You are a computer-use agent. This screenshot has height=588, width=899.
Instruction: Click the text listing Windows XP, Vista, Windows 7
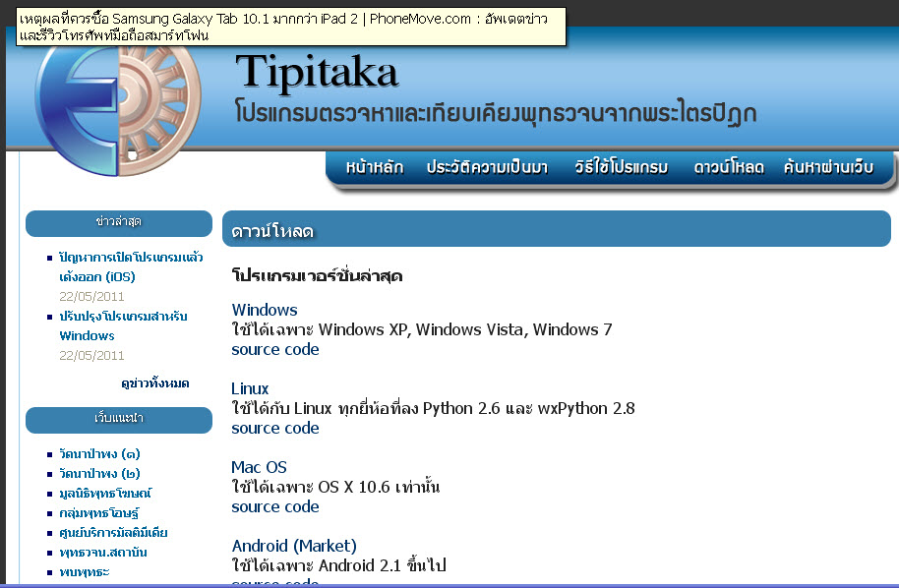(x=422, y=329)
